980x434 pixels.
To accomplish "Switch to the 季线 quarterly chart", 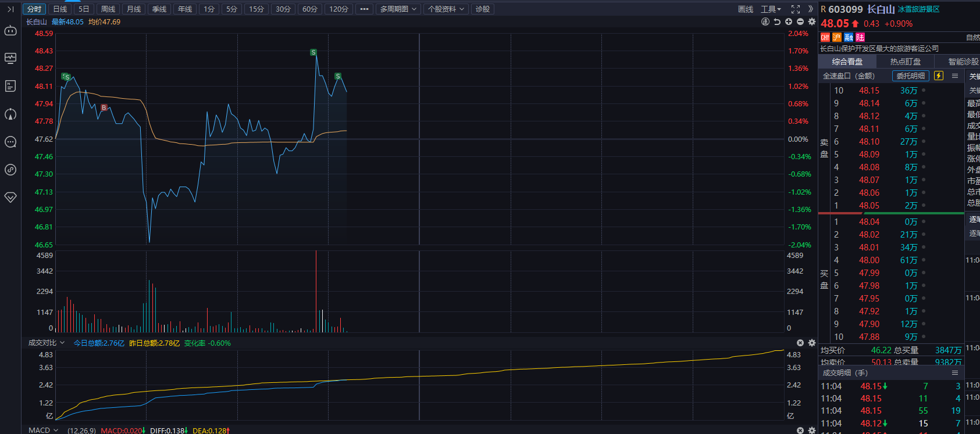I will tap(159, 9).
